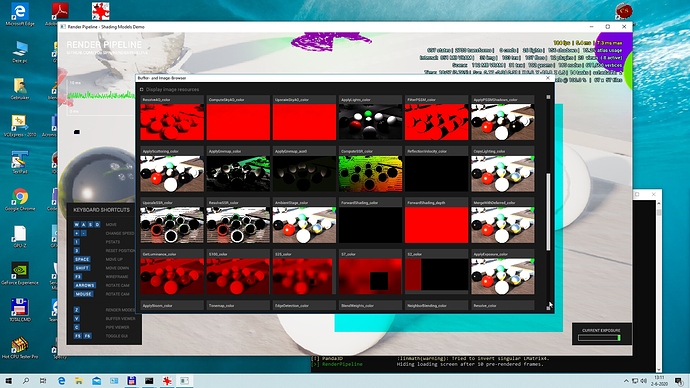
Task: Select the ApplyBloom_color label
Action: coord(158,306)
